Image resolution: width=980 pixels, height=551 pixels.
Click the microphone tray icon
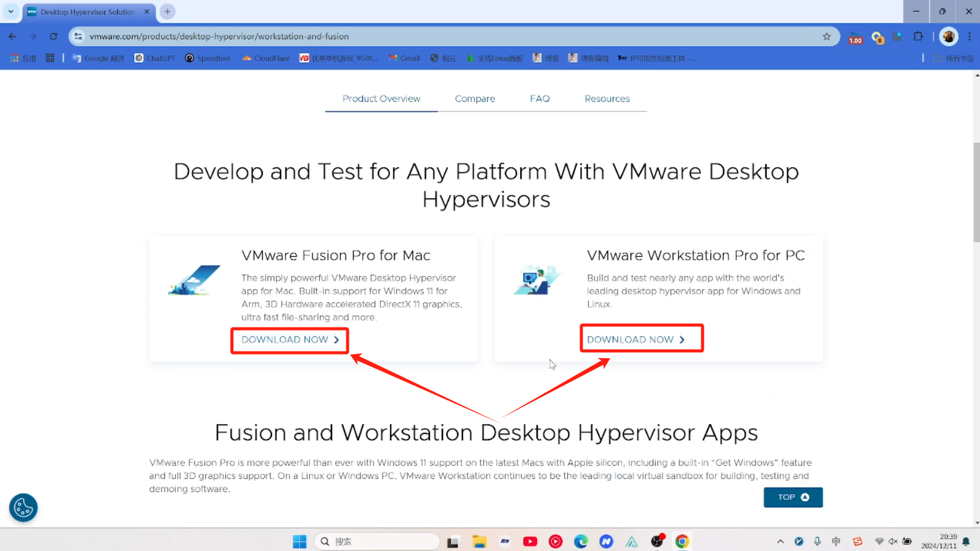pyautogui.click(x=817, y=542)
